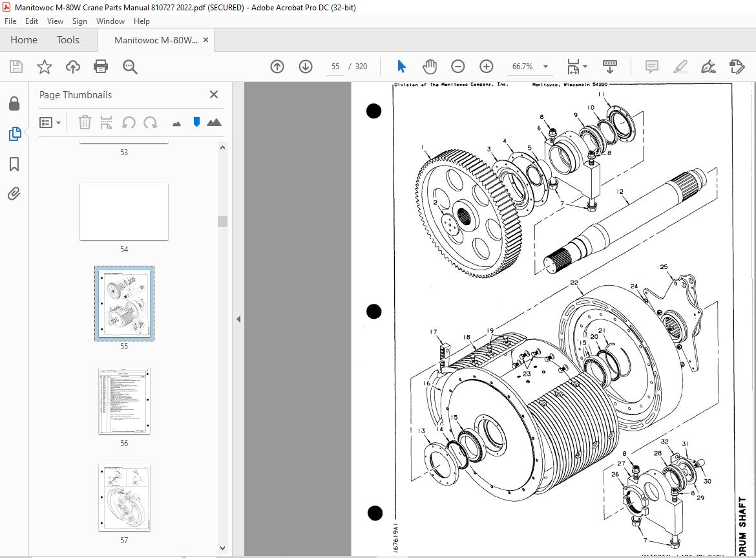Image resolution: width=756 pixels, height=558 pixels.
Task: Zoom in with plus button
Action: point(487,67)
